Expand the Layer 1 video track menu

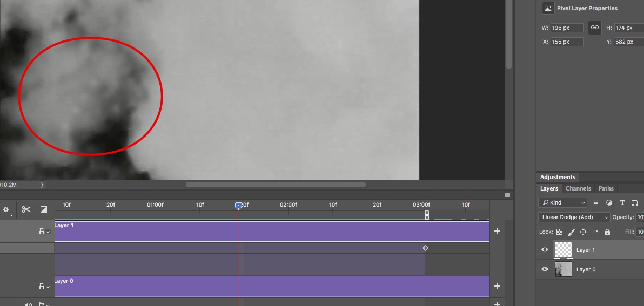pos(44,232)
